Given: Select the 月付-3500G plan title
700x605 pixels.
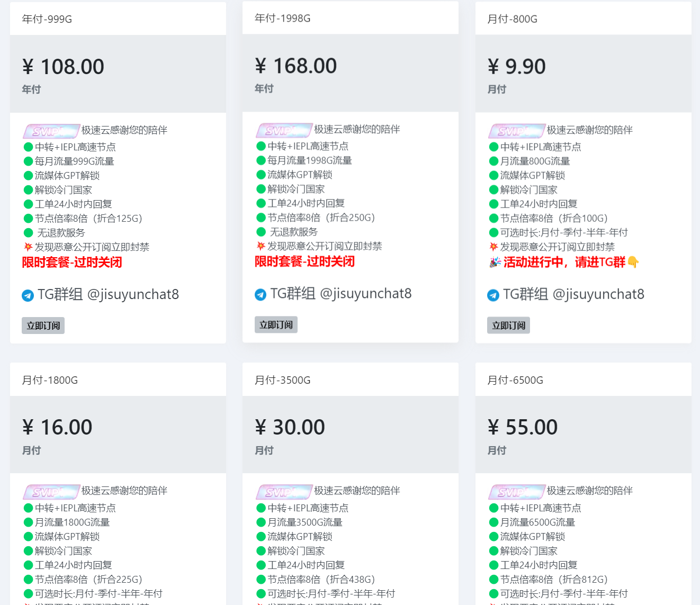Looking at the screenshot, I should pyautogui.click(x=283, y=380).
